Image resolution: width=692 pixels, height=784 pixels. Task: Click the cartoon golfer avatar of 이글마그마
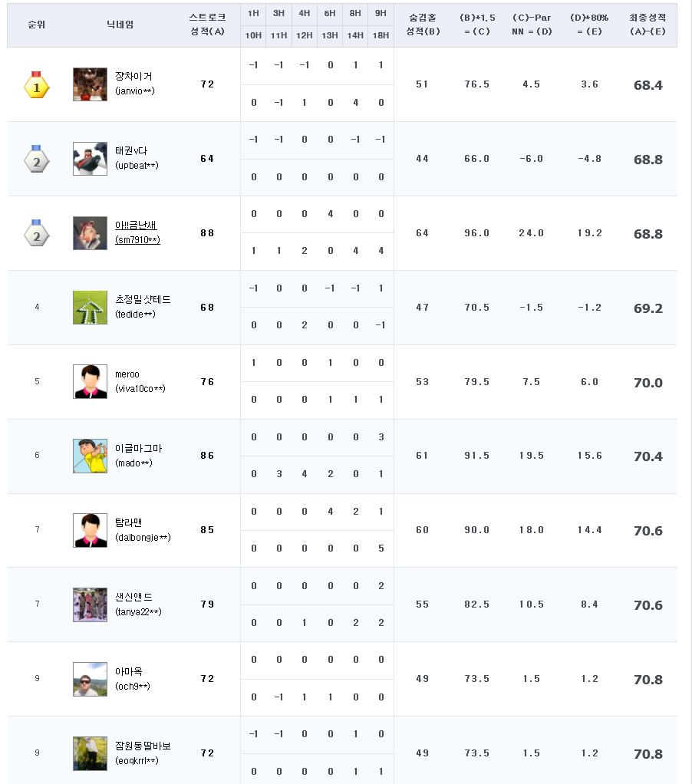pos(90,456)
